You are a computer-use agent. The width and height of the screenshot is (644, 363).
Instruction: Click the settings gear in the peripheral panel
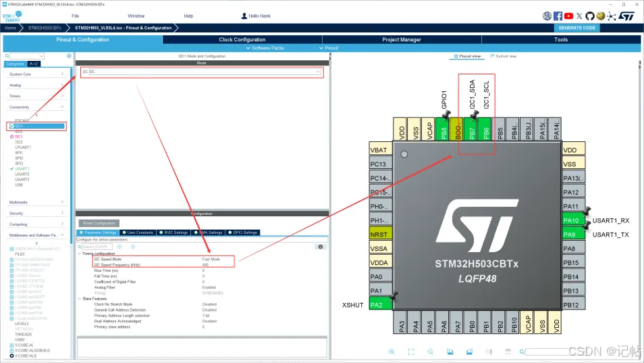tap(70, 56)
